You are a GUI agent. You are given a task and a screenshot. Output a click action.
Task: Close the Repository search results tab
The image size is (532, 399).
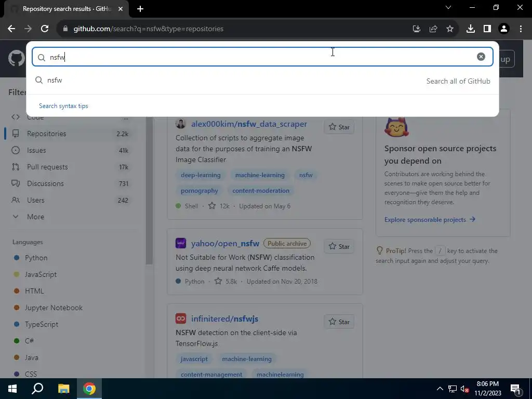tap(121, 9)
